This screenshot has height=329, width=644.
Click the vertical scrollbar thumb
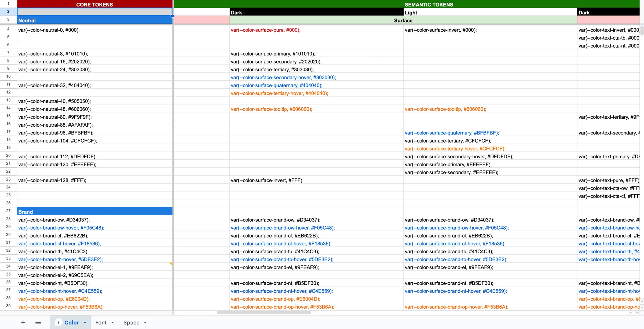click(642, 31)
